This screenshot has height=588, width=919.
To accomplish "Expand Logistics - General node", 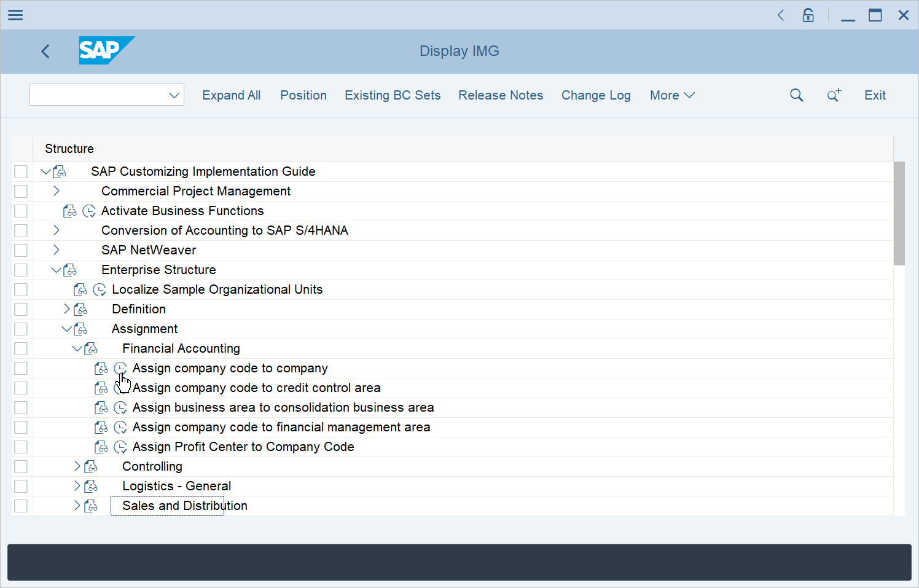I will tap(77, 486).
